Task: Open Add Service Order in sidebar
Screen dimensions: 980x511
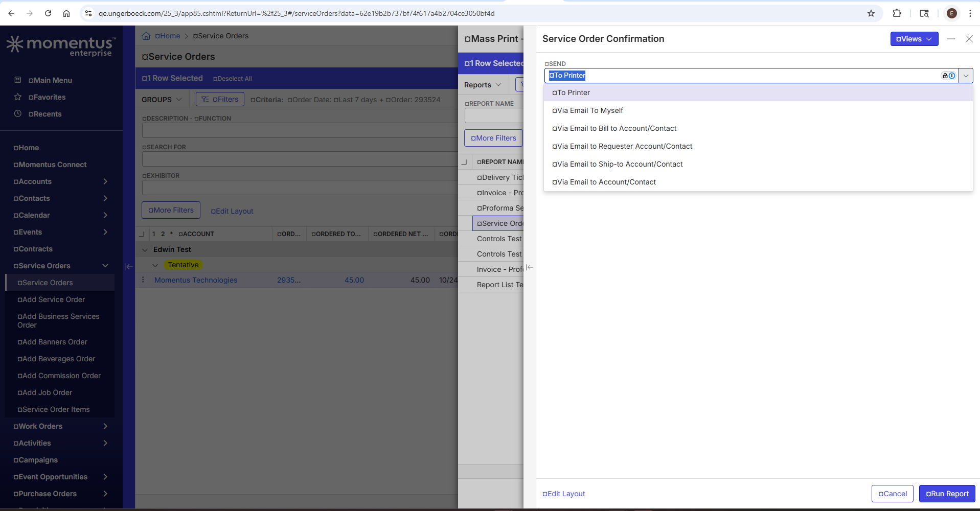Action: pos(51,299)
